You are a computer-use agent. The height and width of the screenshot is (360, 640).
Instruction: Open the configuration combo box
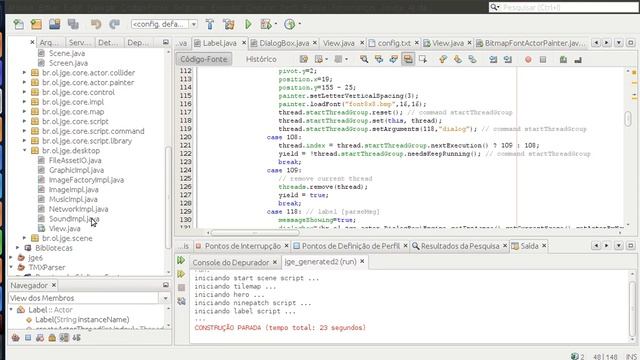[x=164, y=24]
